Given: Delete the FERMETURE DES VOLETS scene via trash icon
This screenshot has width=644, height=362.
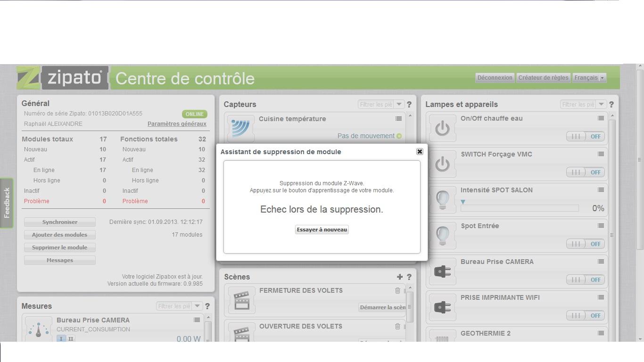Looking at the screenshot, I should click(397, 291).
